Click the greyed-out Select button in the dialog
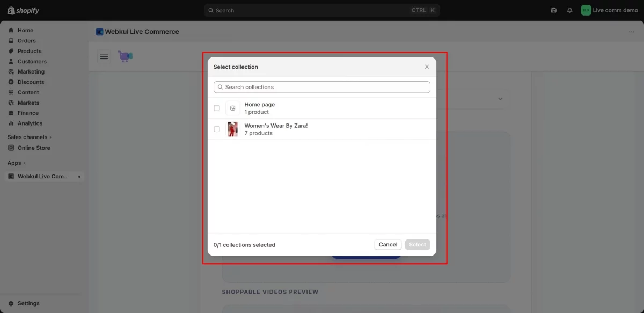The width and height of the screenshot is (644, 313). (x=418, y=244)
